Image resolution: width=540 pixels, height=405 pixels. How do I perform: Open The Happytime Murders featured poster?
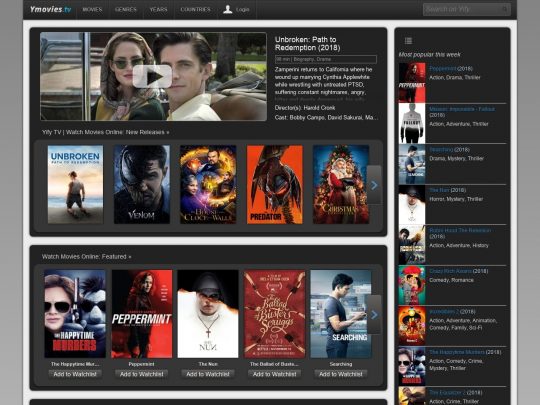click(x=75, y=314)
